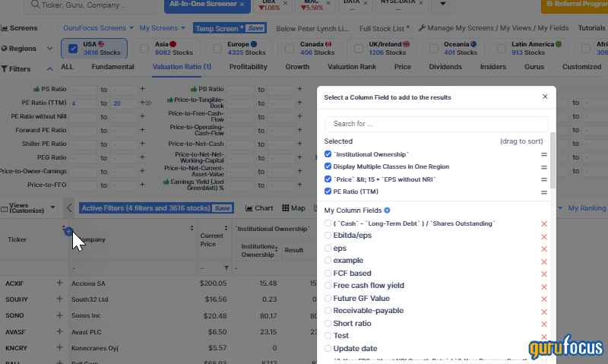This screenshot has height=364, width=608.
Task: Open Below Peter Lynch screen
Action: 312,29
